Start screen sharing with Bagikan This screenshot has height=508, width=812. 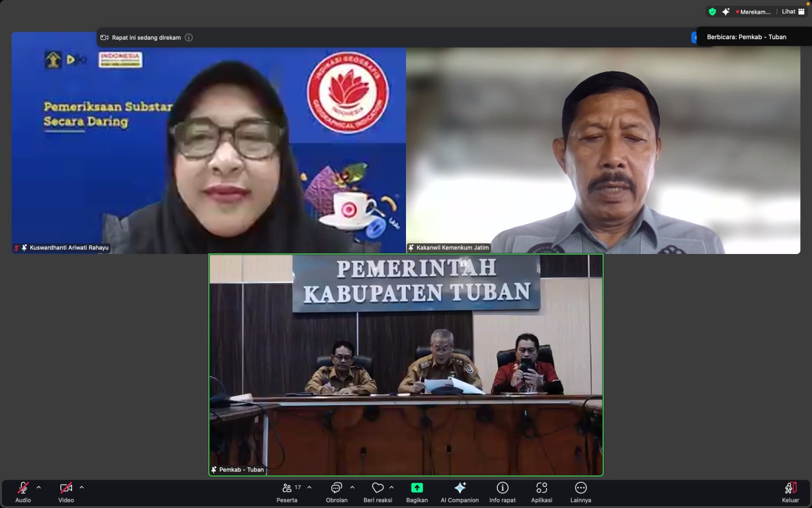[x=417, y=488]
